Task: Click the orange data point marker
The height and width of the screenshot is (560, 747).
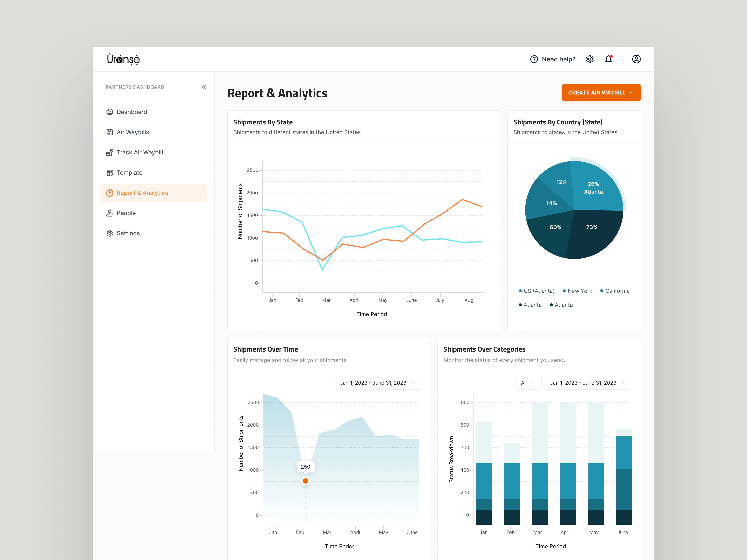Action: tap(306, 481)
